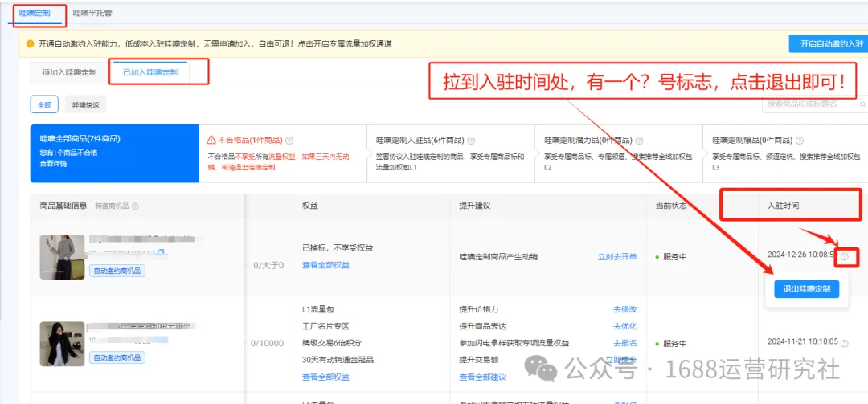Open 查看全部权益 link under 已掉标
The width and height of the screenshot is (868, 404).
coord(326,265)
